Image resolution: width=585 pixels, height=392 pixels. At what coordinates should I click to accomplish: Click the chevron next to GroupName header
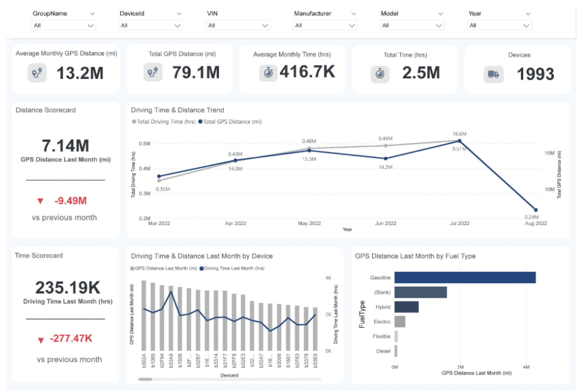(x=92, y=14)
